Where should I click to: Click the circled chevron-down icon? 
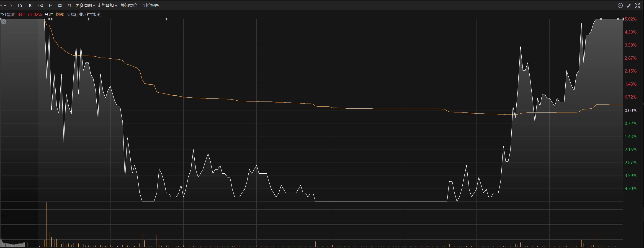coord(620,5)
